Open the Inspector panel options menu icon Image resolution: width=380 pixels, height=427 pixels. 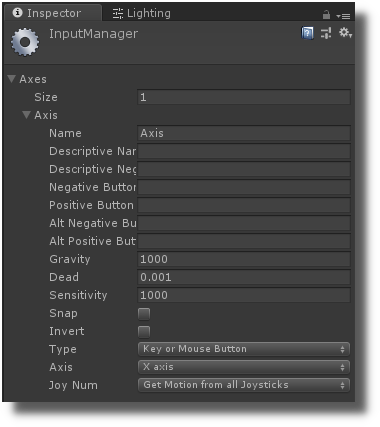point(343,16)
